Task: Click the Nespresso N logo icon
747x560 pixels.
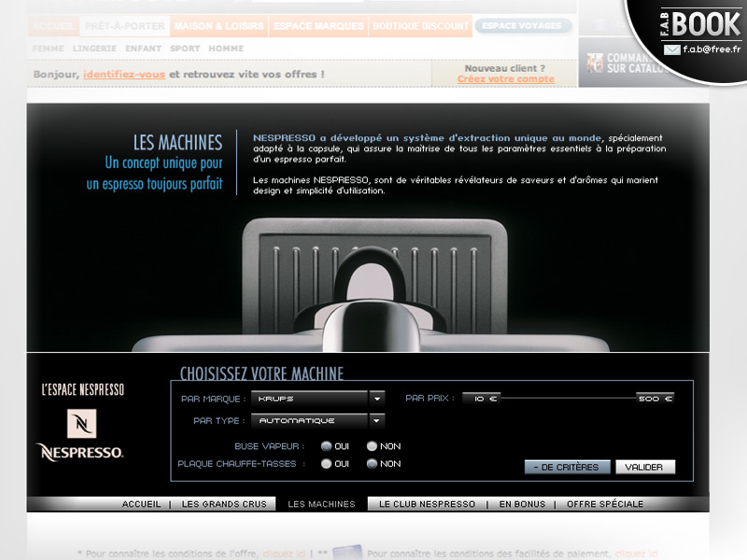Action: coord(81,424)
